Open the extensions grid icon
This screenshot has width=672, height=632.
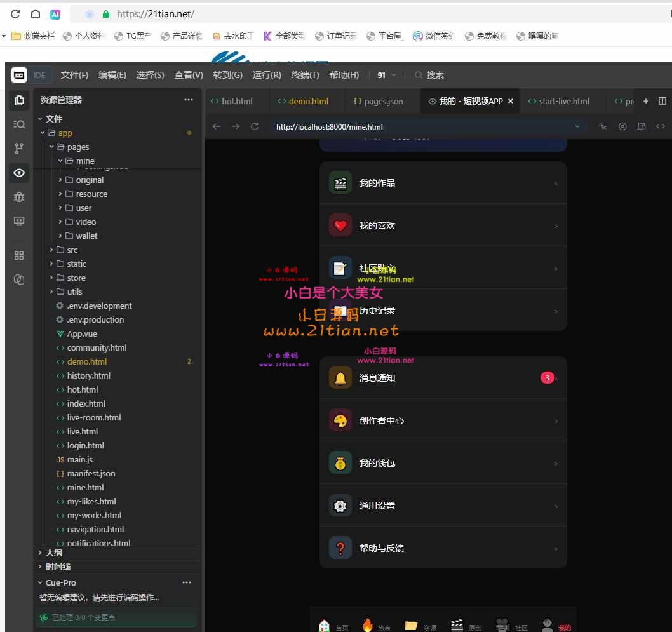(x=19, y=255)
